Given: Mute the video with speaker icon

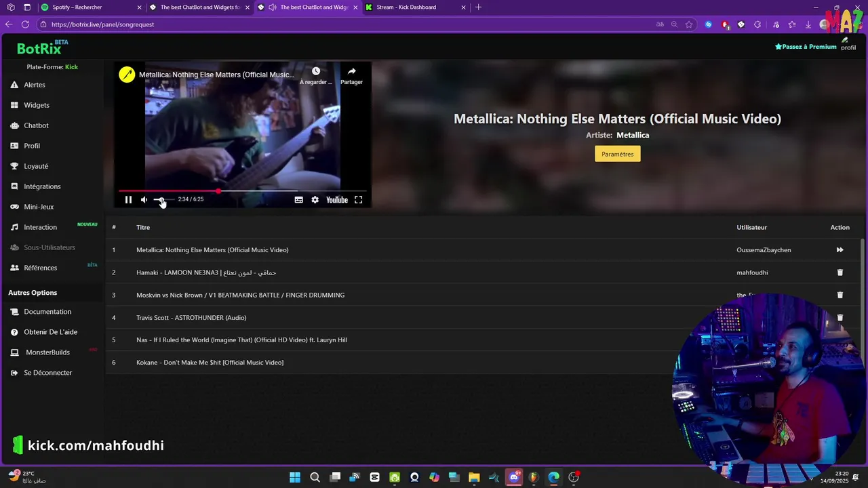Looking at the screenshot, I should 144,200.
